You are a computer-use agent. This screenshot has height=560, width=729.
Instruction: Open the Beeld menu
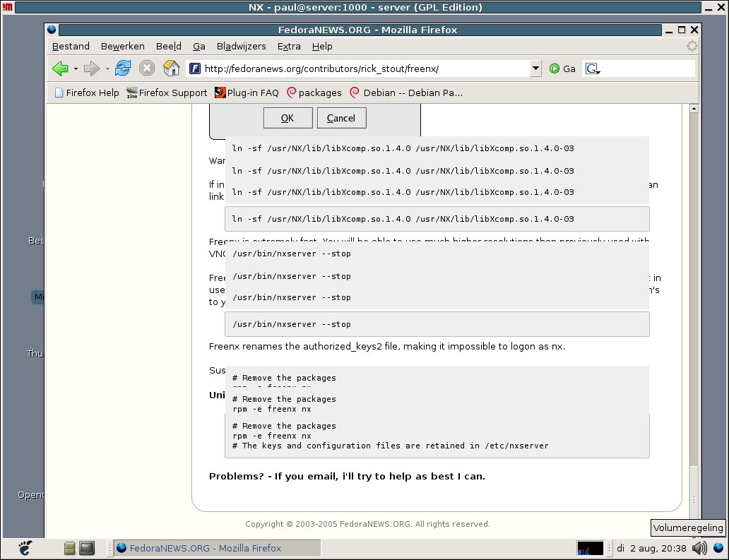coord(169,47)
